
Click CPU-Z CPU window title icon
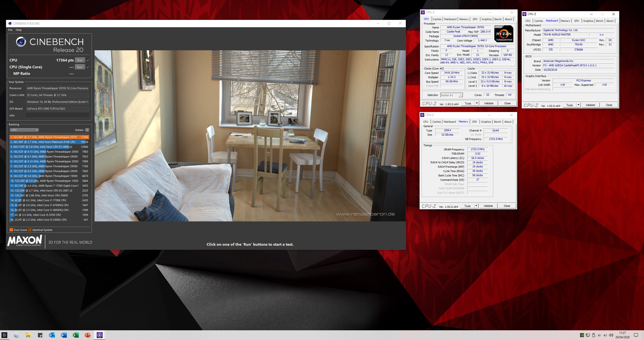click(423, 12)
